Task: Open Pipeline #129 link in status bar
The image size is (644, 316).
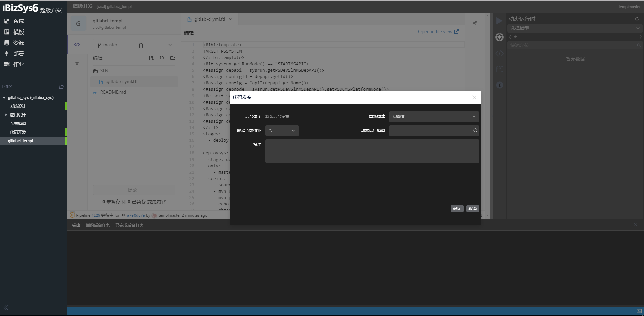Action: click(96, 215)
